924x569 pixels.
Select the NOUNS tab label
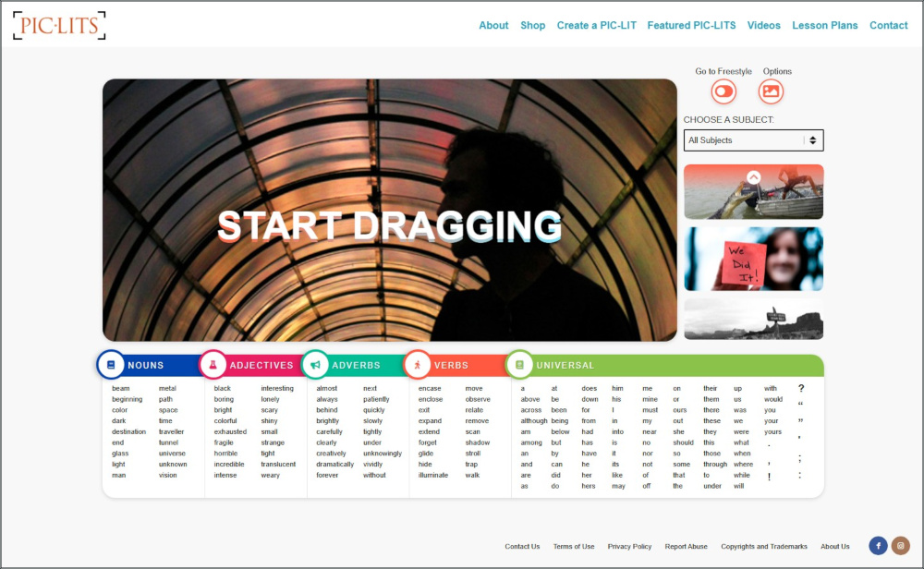coord(146,365)
